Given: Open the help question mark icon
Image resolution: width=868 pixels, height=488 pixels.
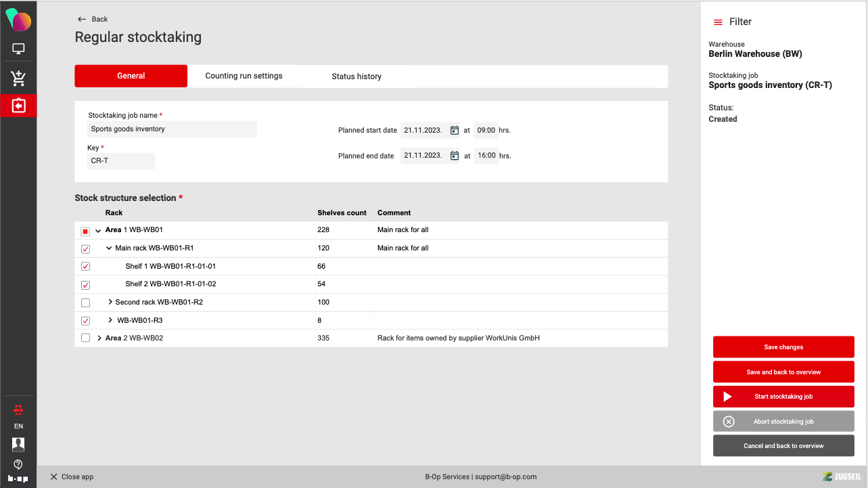Looking at the screenshot, I should coord(18,464).
